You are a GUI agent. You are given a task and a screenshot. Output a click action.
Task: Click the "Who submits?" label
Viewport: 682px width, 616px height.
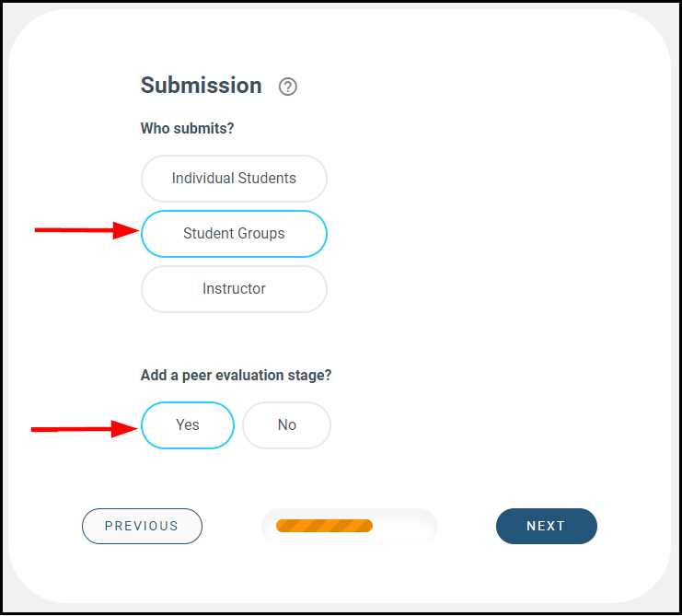click(187, 128)
